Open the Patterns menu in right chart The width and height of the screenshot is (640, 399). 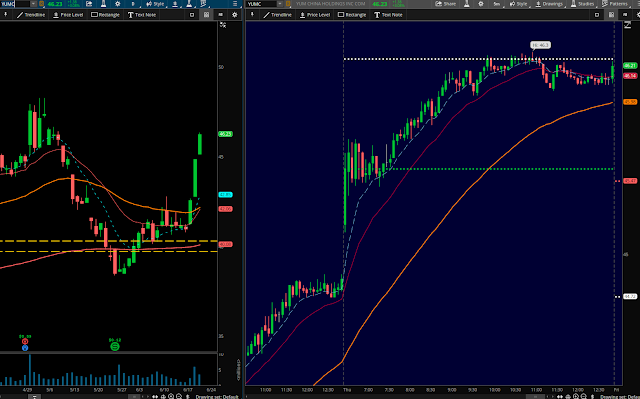coord(615,4)
